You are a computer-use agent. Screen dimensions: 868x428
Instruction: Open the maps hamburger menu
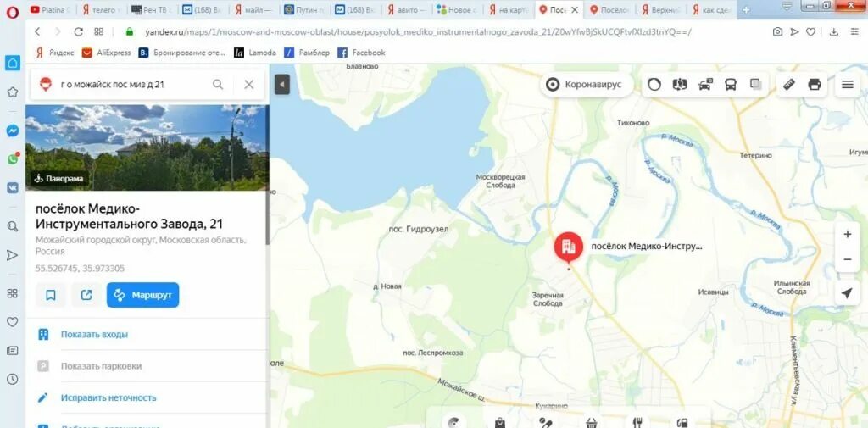(848, 85)
